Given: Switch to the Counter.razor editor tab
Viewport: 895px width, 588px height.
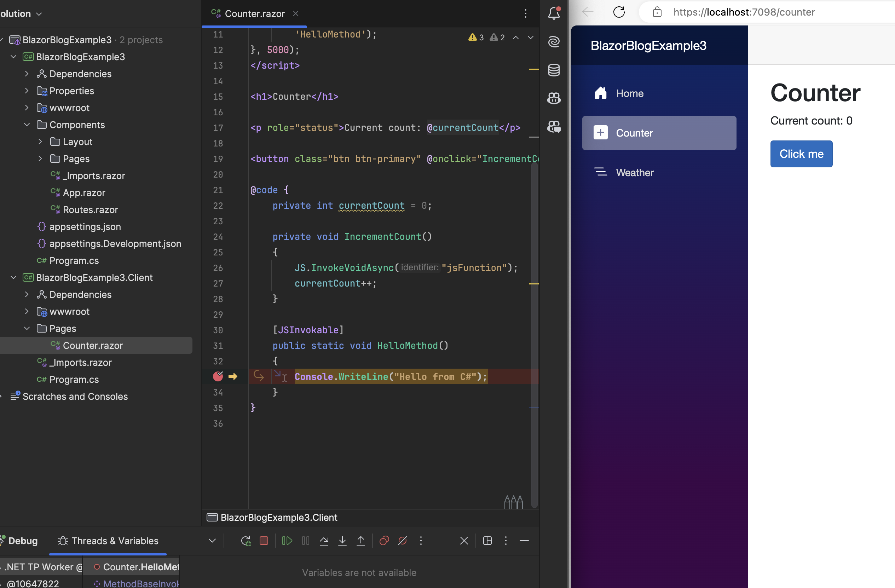Looking at the screenshot, I should 254,14.
